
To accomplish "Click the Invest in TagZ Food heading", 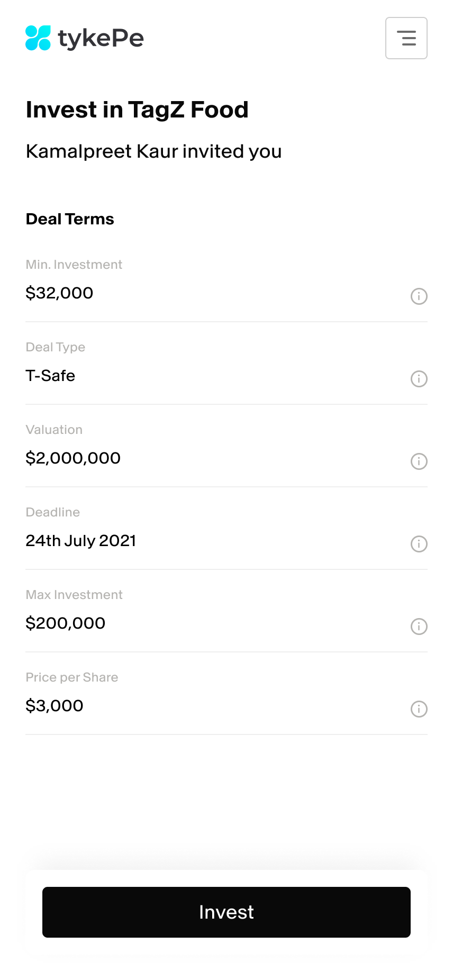I will (137, 110).
